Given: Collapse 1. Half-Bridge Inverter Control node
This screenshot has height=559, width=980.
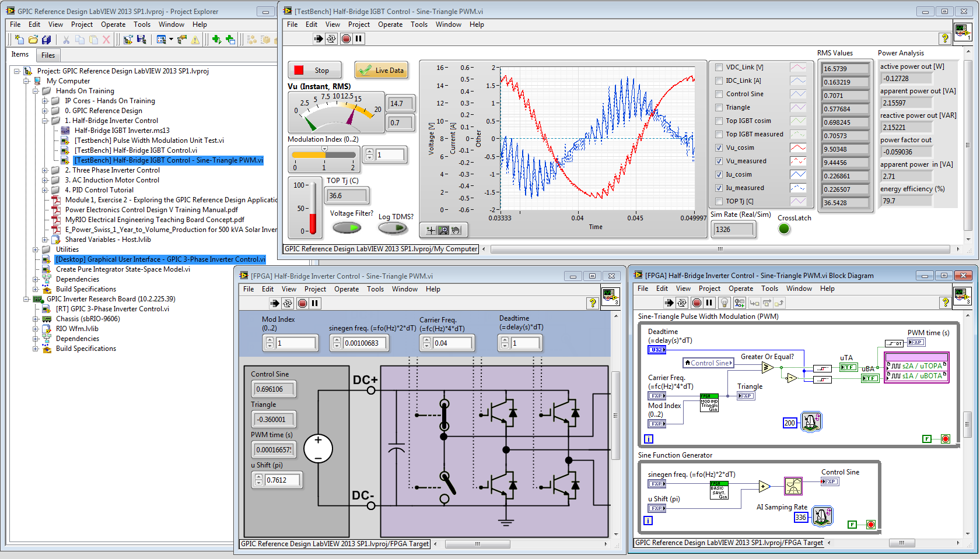Looking at the screenshot, I should pos(45,121).
